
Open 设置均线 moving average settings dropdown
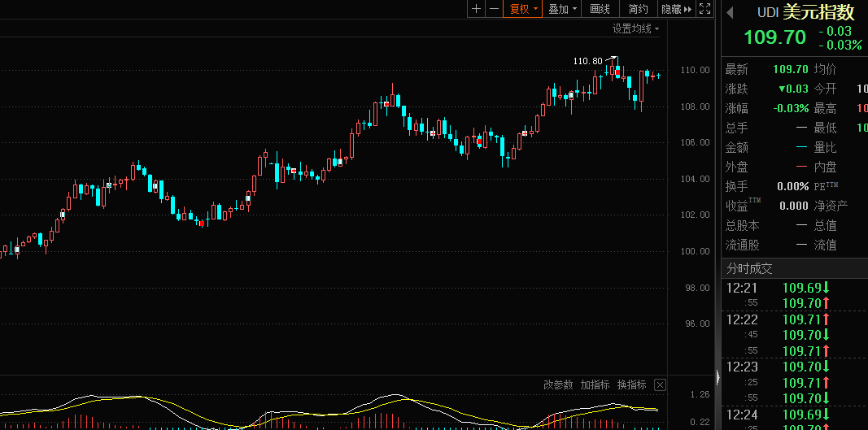[635, 28]
